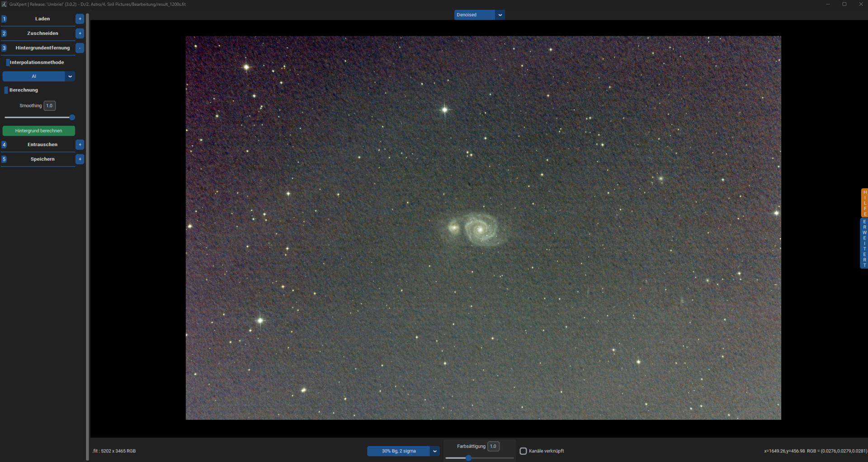Click the Farbsättigung slider handle
This screenshot has width=868, height=462.
[x=469, y=458]
